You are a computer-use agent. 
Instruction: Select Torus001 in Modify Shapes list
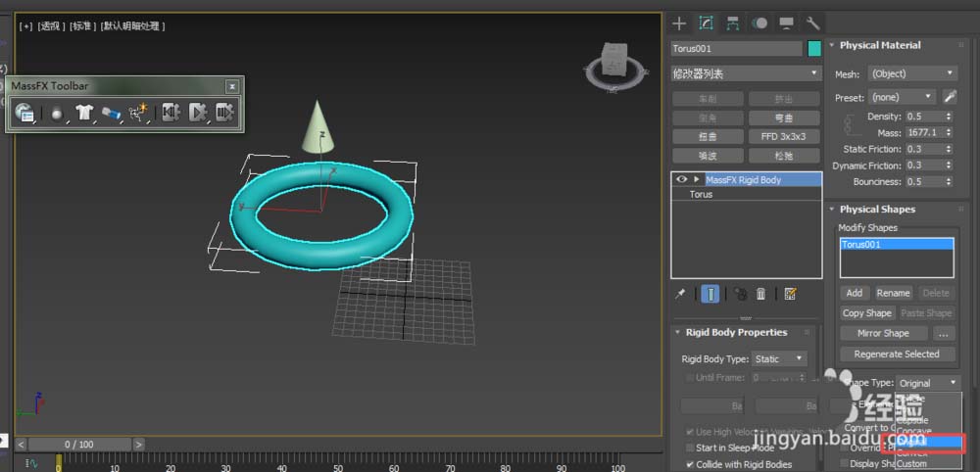tap(897, 244)
